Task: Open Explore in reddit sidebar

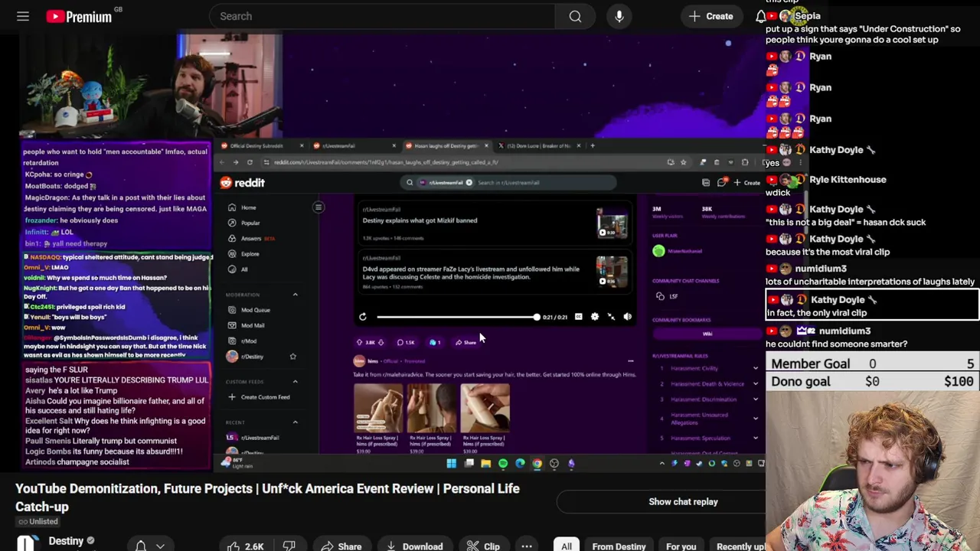Action: pyautogui.click(x=250, y=253)
